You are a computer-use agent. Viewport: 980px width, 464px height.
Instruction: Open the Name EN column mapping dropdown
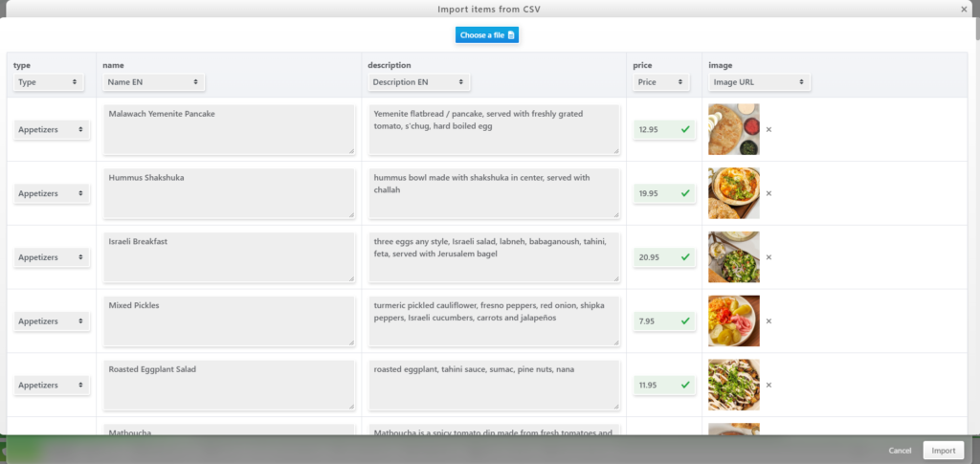153,82
